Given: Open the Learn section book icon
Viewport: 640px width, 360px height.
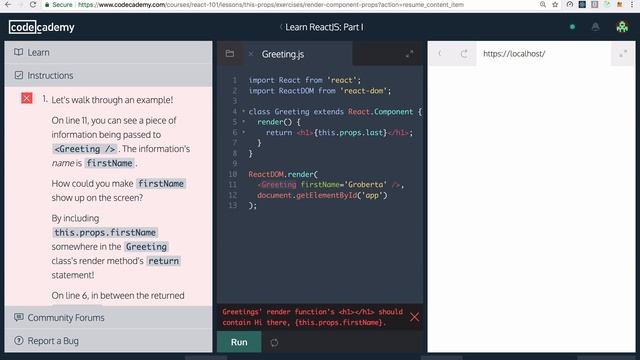Looking at the screenshot, I should pyautogui.click(x=18, y=52).
